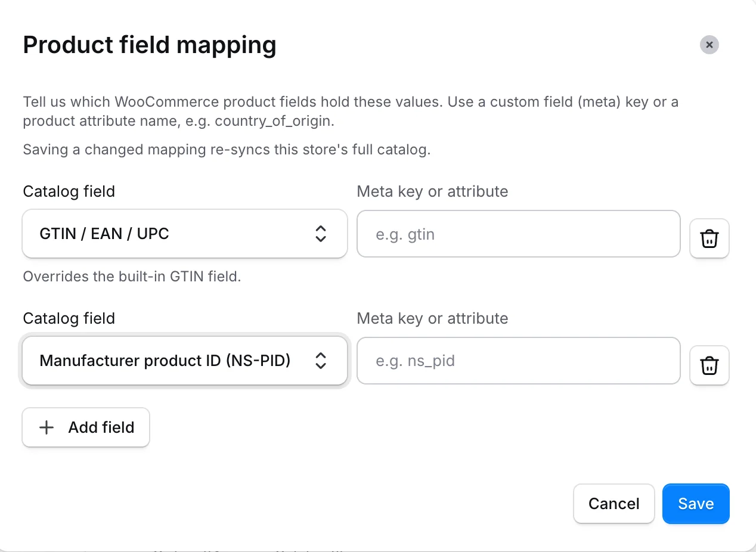756x552 pixels.
Task: Delete the Manufacturer product ID mapping row
Action: pyautogui.click(x=709, y=365)
